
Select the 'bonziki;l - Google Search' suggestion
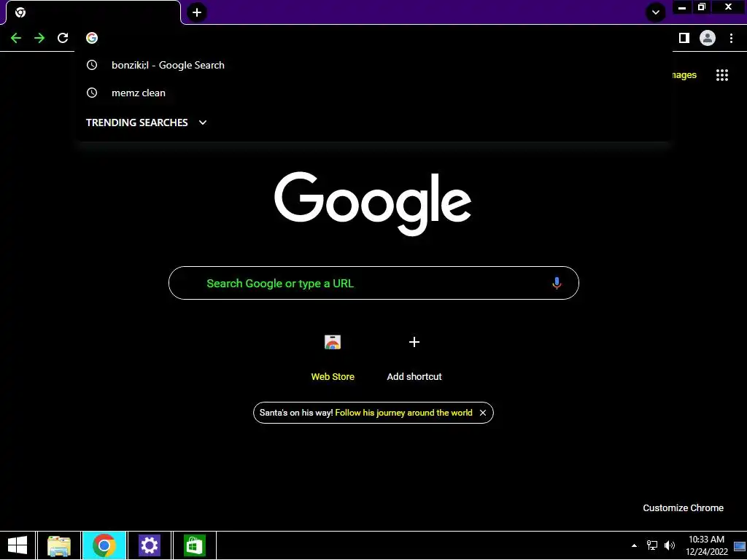[373, 65]
